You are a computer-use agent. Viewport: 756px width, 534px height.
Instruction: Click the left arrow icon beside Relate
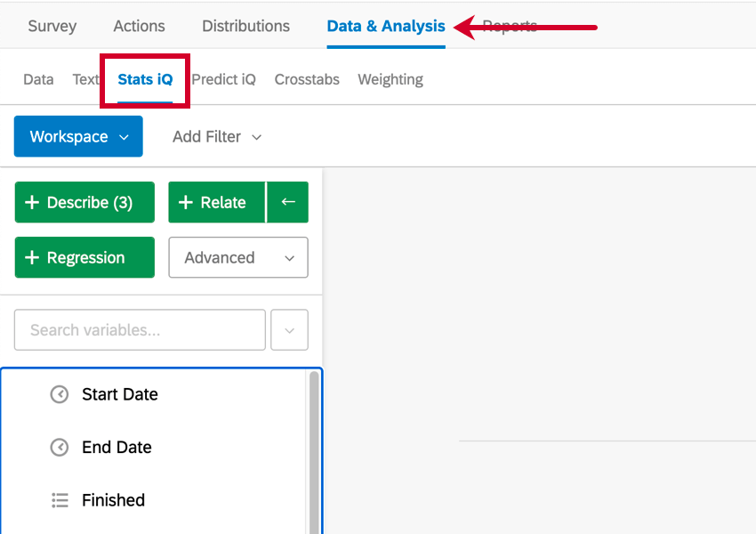(x=287, y=202)
